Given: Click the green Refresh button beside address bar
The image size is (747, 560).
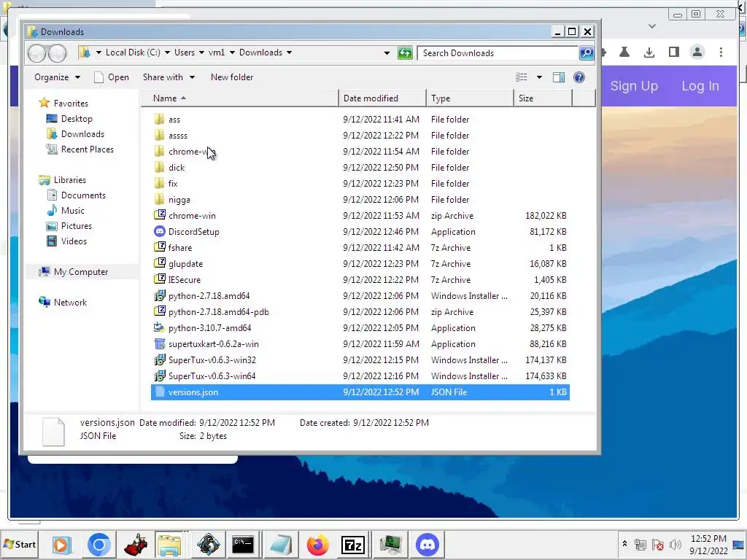Looking at the screenshot, I should [x=405, y=52].
